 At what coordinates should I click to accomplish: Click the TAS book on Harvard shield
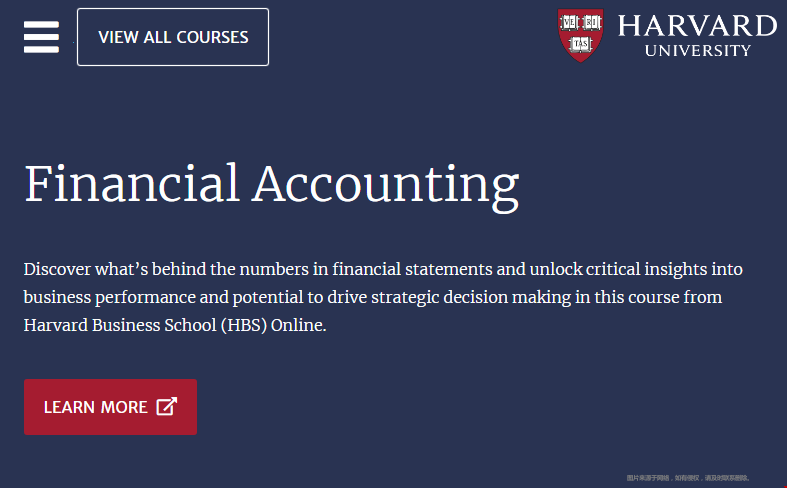pyautogui.click(x=581, y=44)
